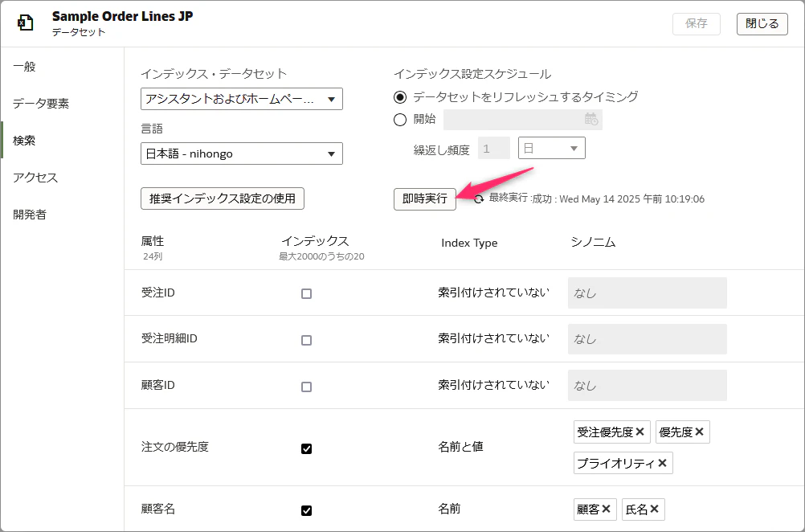
Task: Switch to the 一般 tab
Action: 24,66
